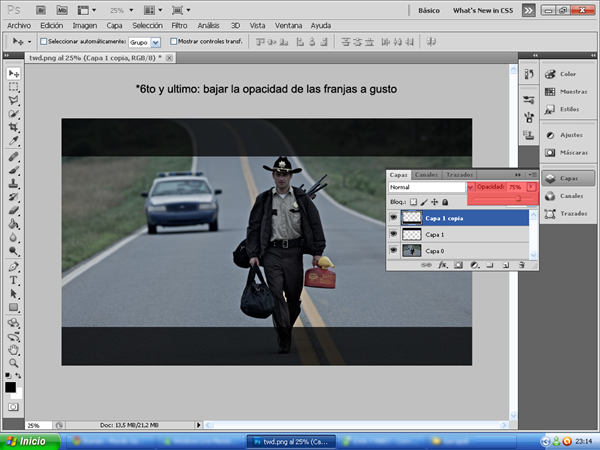
Task: Toggle visibility of Capa 0 layer
Action: [393, 250]
